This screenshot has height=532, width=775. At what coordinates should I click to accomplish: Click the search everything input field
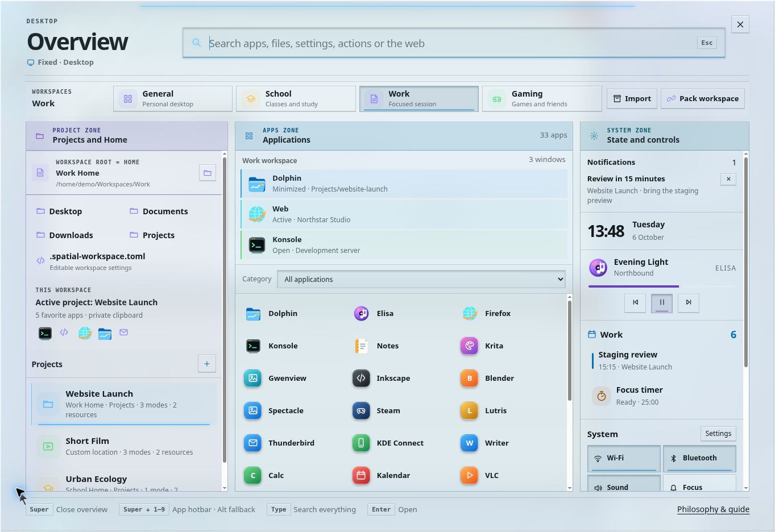[x=453, y=43]
